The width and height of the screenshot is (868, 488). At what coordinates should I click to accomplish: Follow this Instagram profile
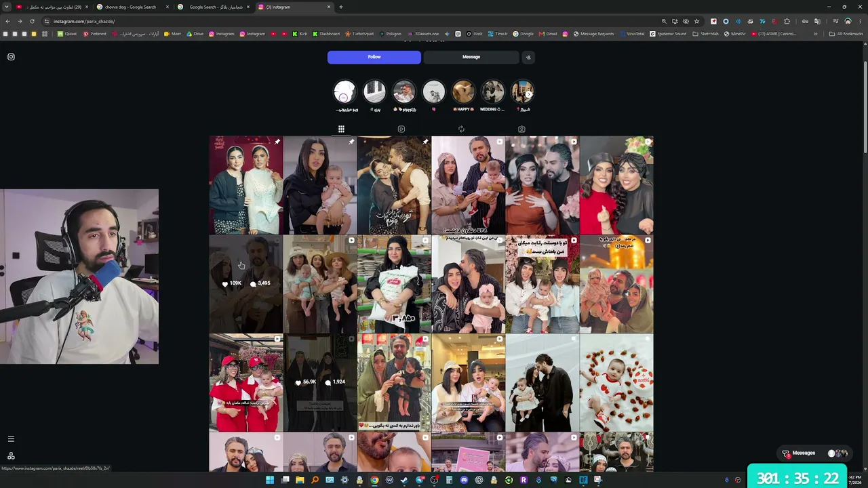(374, 57)
